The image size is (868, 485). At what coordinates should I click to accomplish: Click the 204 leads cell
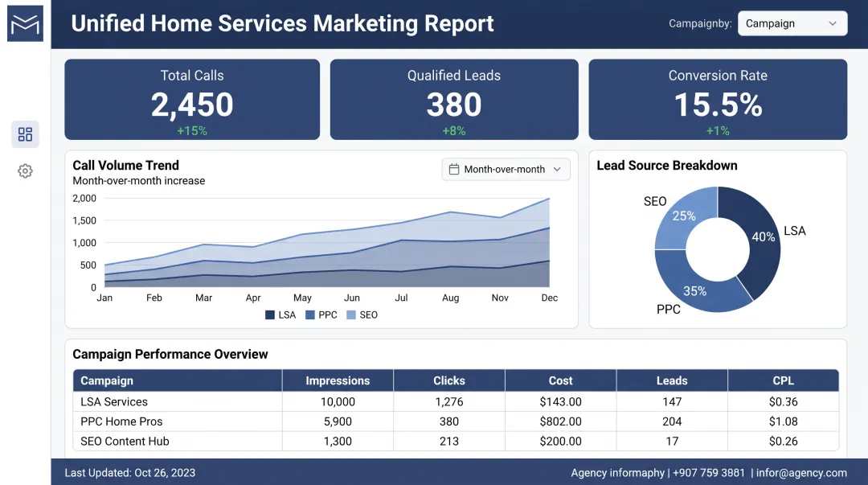pyautogui.click(x=672, y=421)
